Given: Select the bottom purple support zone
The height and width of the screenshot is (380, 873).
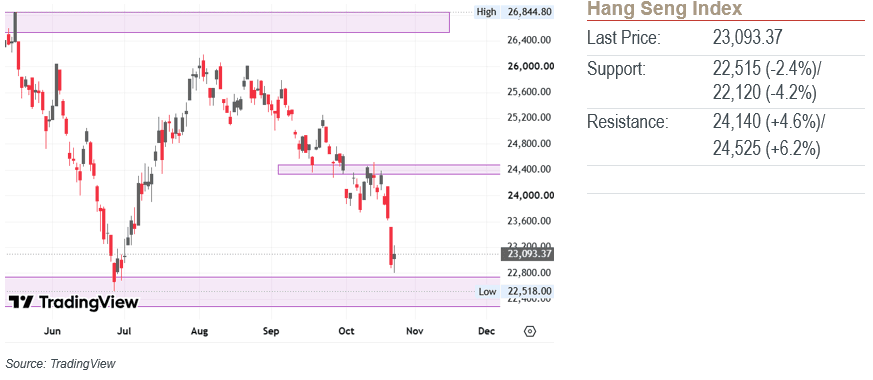Looking at the screenshot, I should point(252,291).
